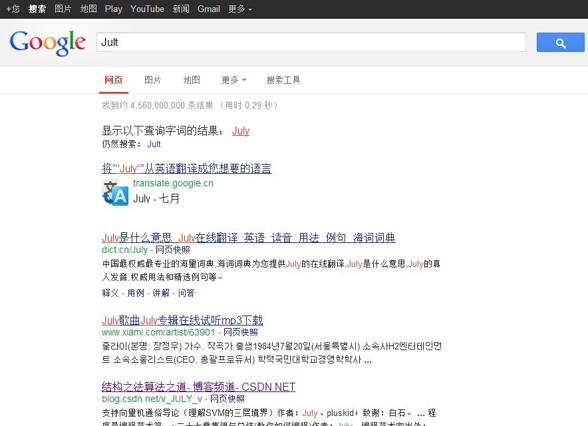Click the corrected July suggestion link
Screen dimensions: 588x426
pos(241,131)
